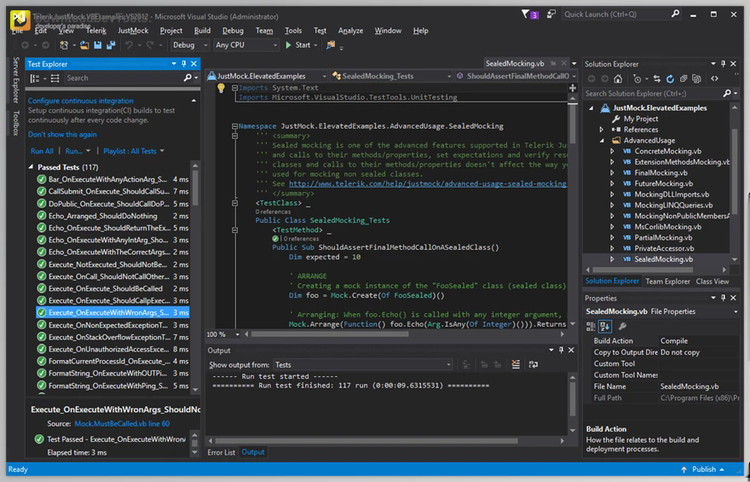750x482 pixels.
Task: Click the Start debugging button
Action: point(298,45)
